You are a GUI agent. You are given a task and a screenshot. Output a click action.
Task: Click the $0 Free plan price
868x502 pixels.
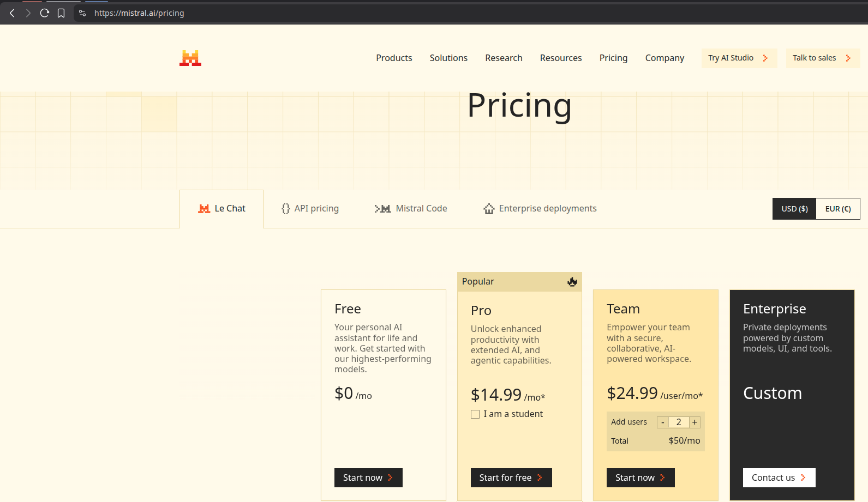point(344,393)
